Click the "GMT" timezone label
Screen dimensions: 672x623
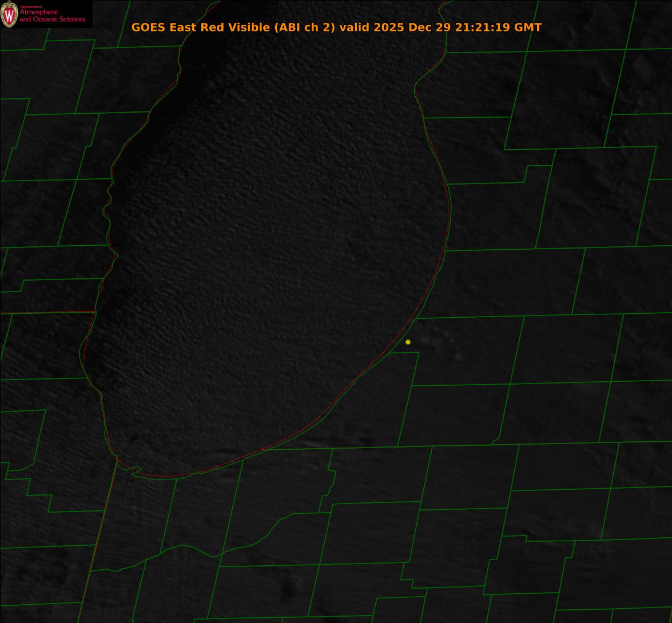click(527, 27)
